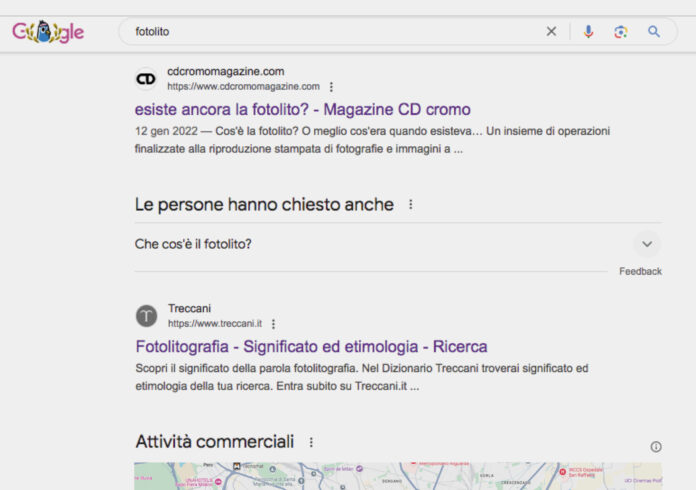Open 'esiste ancora la fotolito? - Magazine CD cromo' result
Image resolution: width=696 pixels, height=490 pixels.
tap(303, 109)
